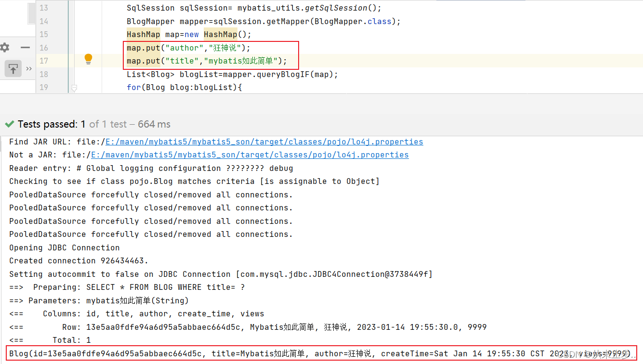Click the highlighted HashMap type on line 15
This screenshot has width=643, height=364.
click(144, 34)
